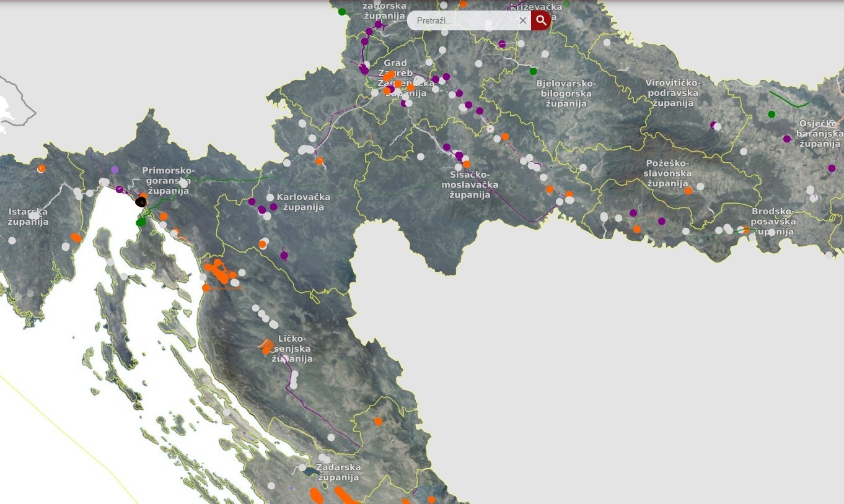
Task: Select the Bjelovarsko-bilogorska županija label
Action: pyautogui.click(x=566, y=93)
